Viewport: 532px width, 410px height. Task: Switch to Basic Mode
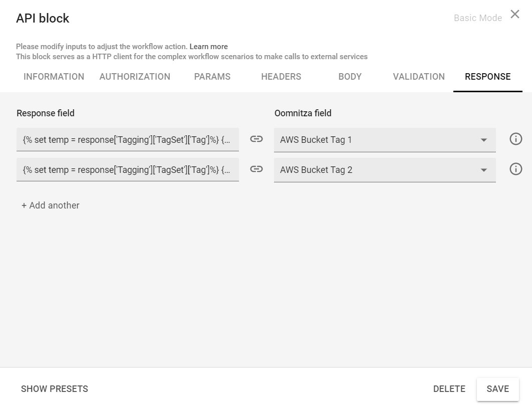point(477,18)
